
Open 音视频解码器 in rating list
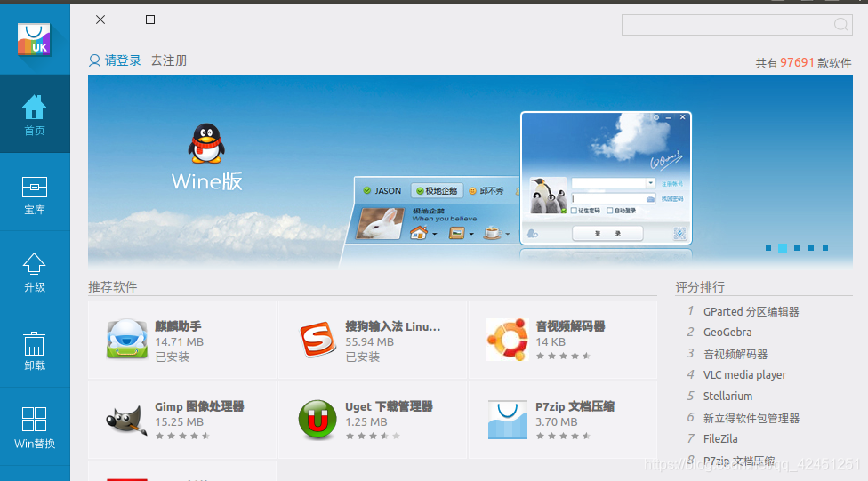pyautogui.click(x=735, y=354)
